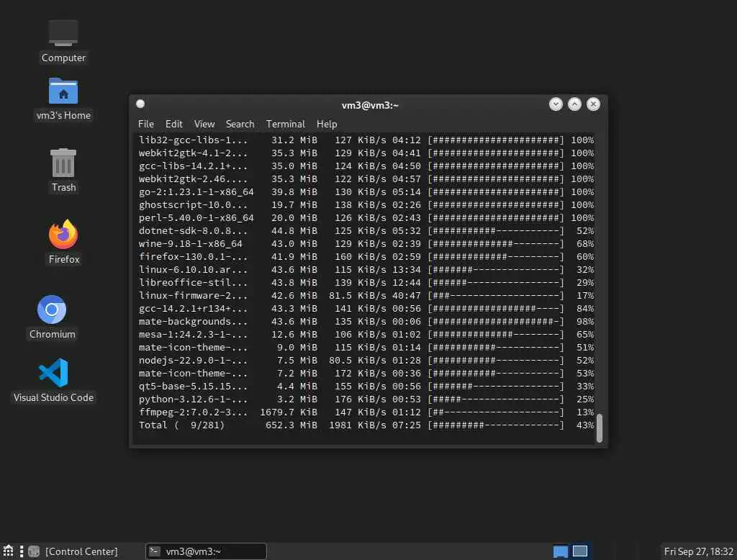Open the Search menu in terminal
Image resolution: width=737 pixels, height=560 pixels.
pos(240,124)
